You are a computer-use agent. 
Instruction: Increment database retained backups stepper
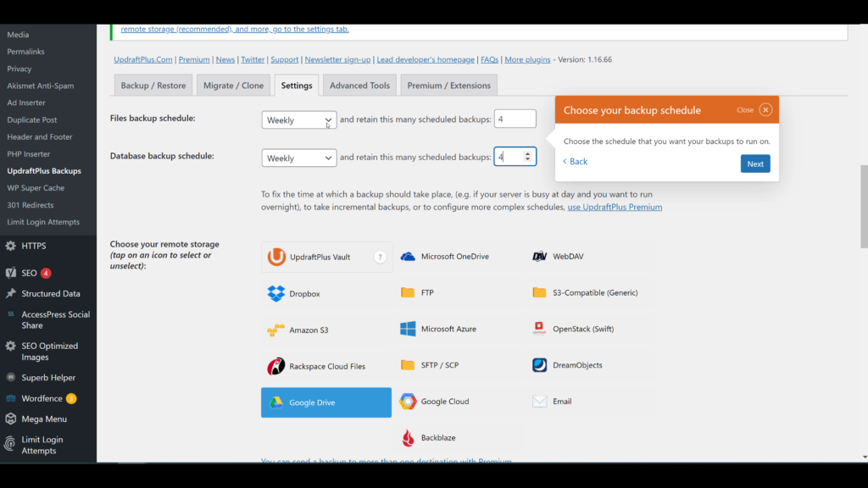pyautogui.click(x=529, y=153)
